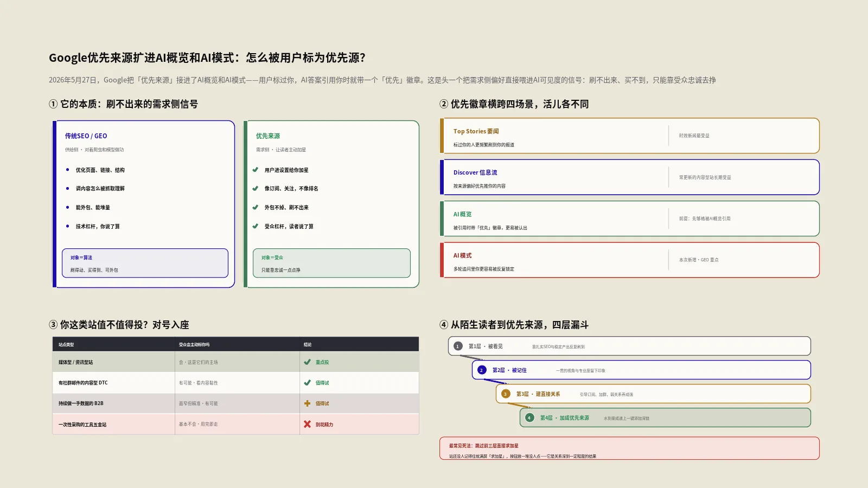
Task: Click the subtitle 供给侧 · 对着爬虫和模型做功
Action: click(94, 150)
